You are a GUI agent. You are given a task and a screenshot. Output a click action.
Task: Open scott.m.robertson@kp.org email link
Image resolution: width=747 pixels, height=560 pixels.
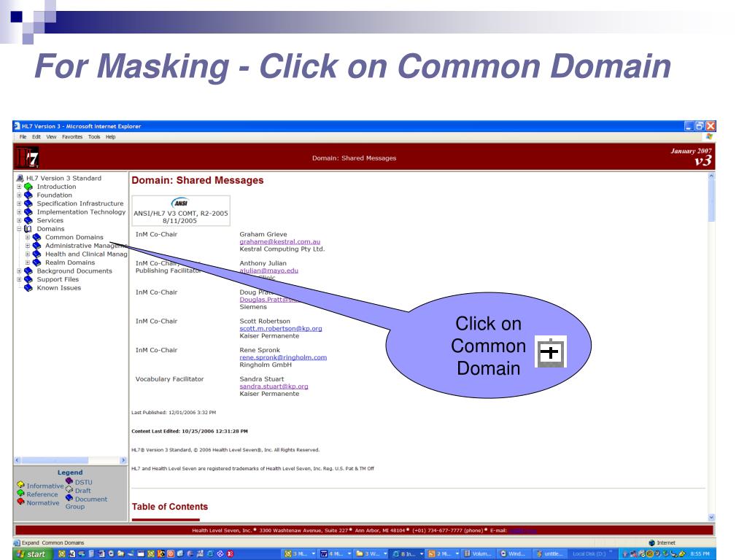coord(281,329)
